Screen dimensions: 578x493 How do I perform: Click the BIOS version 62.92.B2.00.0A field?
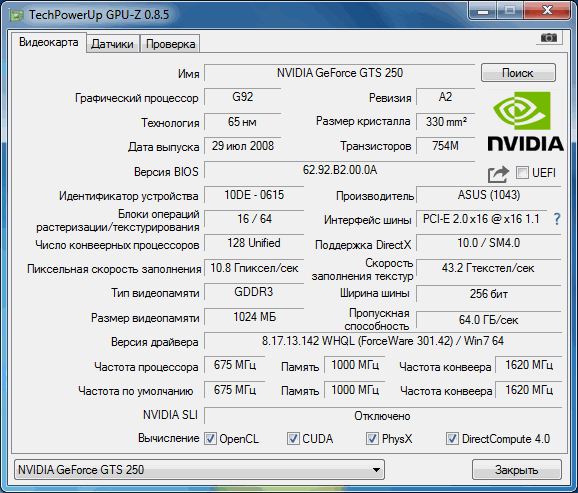(340, 170)
